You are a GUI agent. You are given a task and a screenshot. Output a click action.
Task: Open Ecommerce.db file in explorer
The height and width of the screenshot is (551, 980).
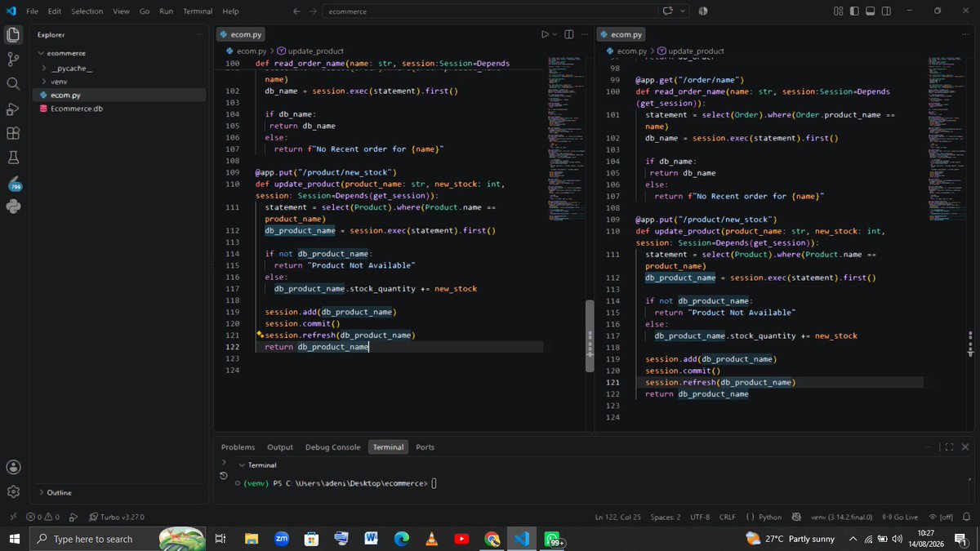(77, 109)
